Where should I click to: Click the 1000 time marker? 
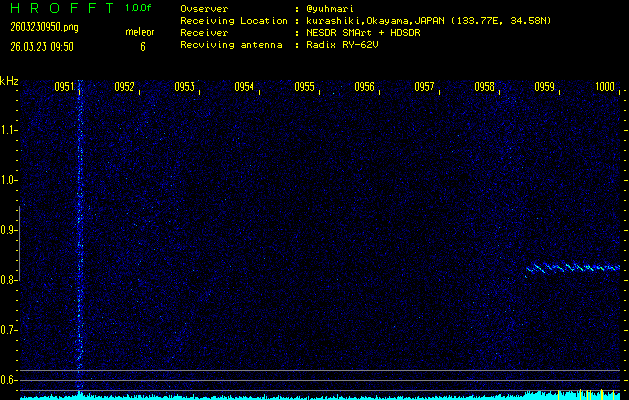[x=605, y=87]
